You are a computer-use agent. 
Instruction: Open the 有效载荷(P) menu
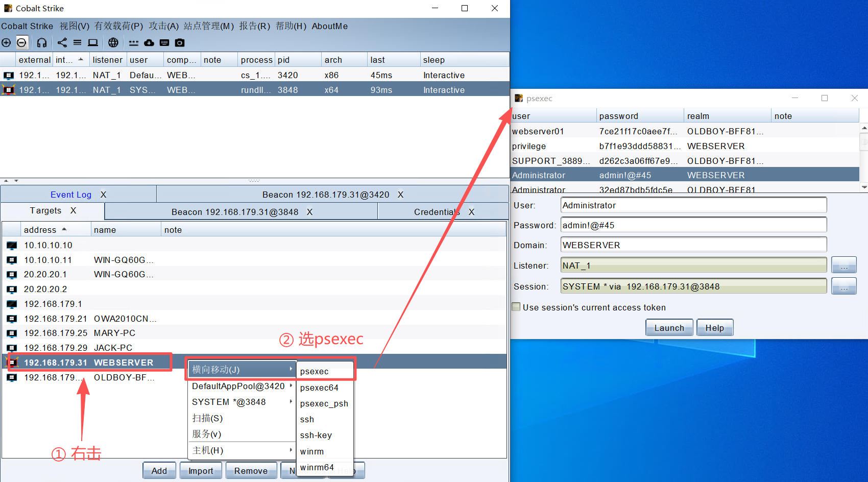(119, 26)
